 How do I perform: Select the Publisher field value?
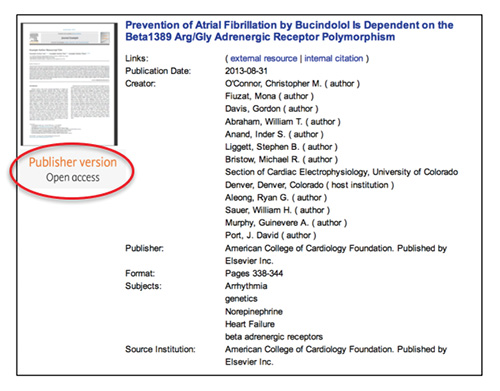336,255
